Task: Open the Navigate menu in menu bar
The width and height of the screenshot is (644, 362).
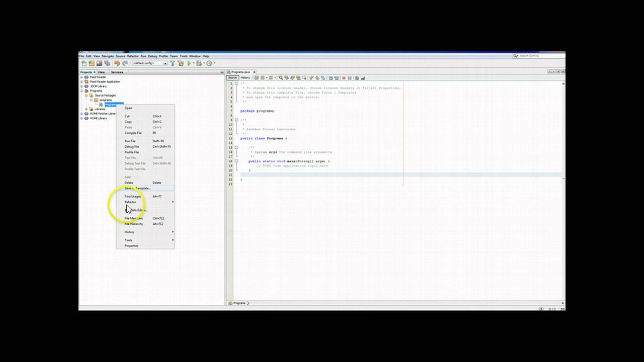Action: click(x=108, y=56)
